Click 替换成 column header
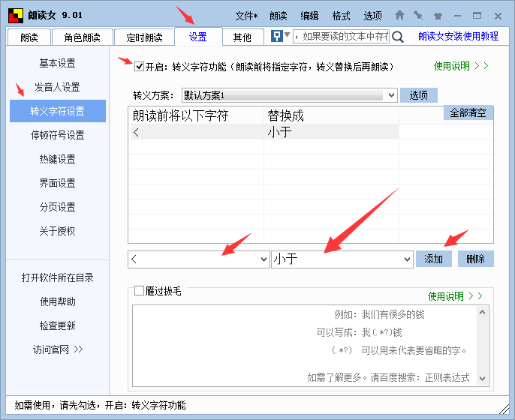Viewport: 515px width, 420px height. (331, 115)
